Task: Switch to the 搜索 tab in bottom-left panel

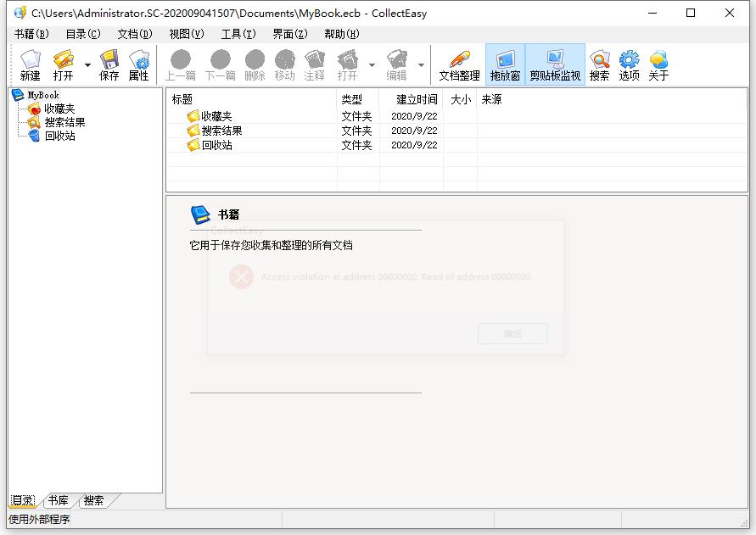Action: pyautogui.click(x=94, y=500)
